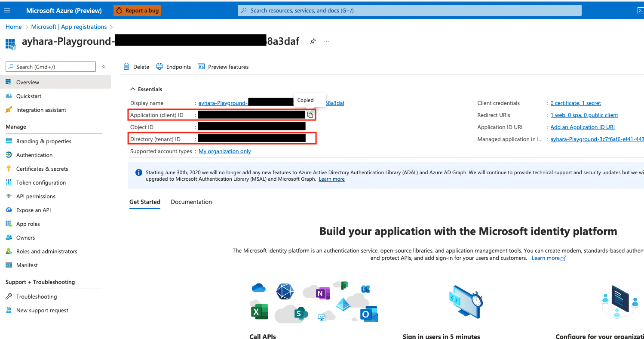Pin the app registration using pin icon
This screenshot has height=339, width=644.
(x=313, y=41)
